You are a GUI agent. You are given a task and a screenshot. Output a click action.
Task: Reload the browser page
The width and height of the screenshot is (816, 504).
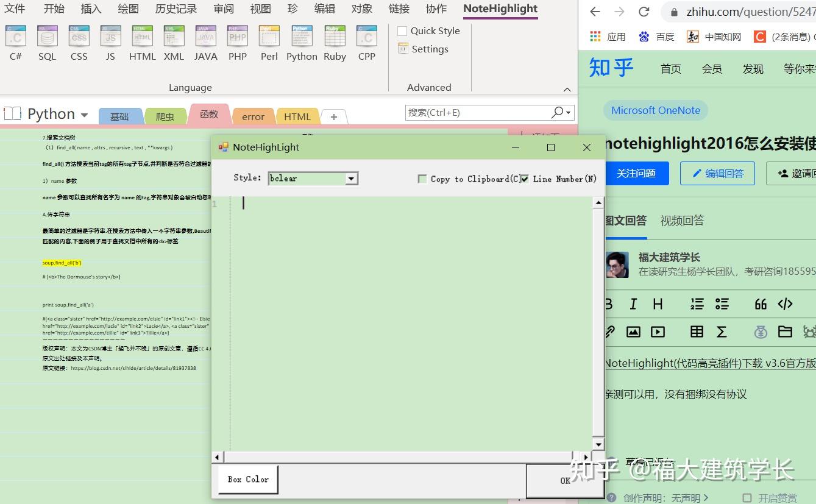[644, 12]
